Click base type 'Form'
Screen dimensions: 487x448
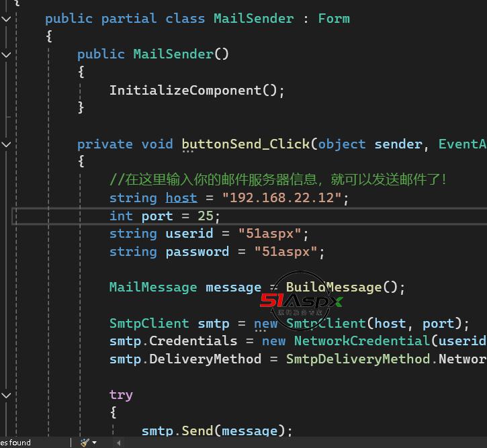[334, 19]
